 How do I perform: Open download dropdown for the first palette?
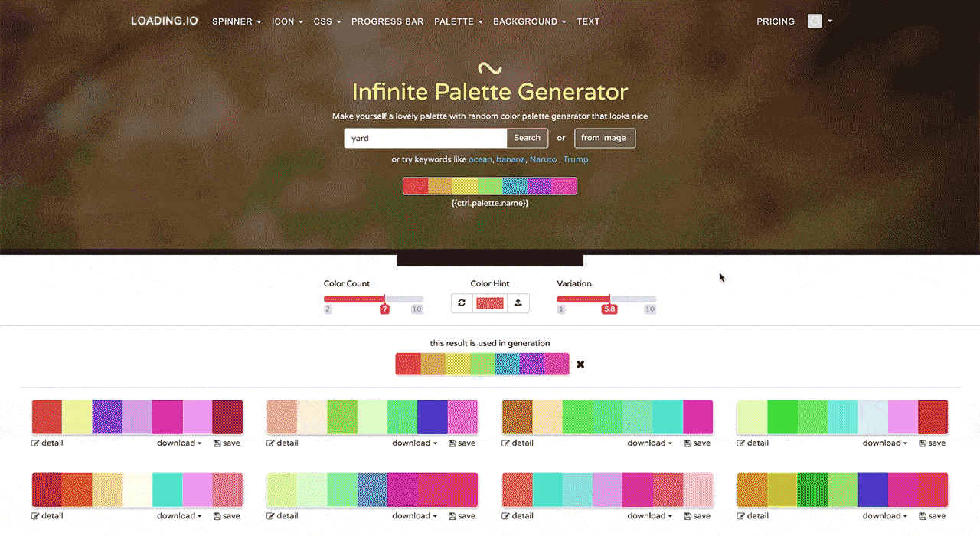point(179,443)
